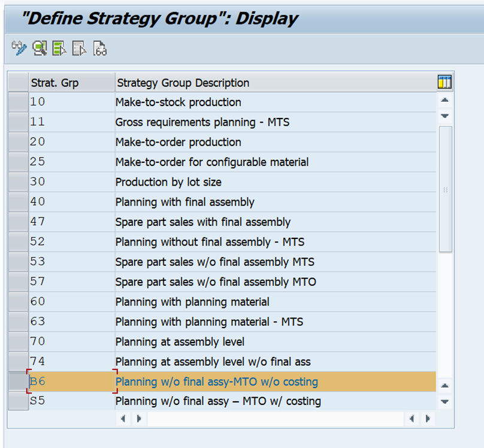This screenshot has width=484, height=448.
Task: Click the Details magnifier icon in toolbar
Action: pyautogui.click(x=40, y=48)
